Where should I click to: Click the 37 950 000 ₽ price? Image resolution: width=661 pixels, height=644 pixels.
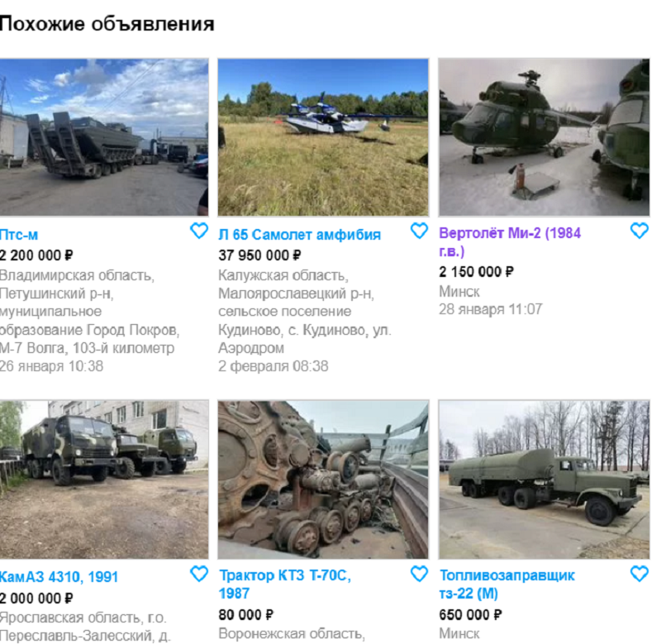click(259, 255)
